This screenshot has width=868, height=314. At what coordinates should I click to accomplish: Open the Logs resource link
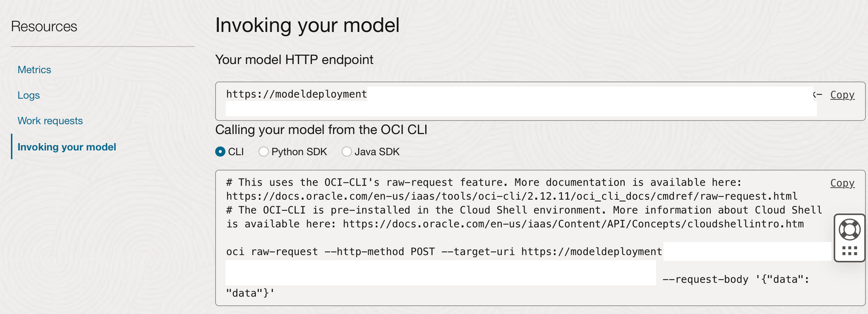click(x=29, y=95)
